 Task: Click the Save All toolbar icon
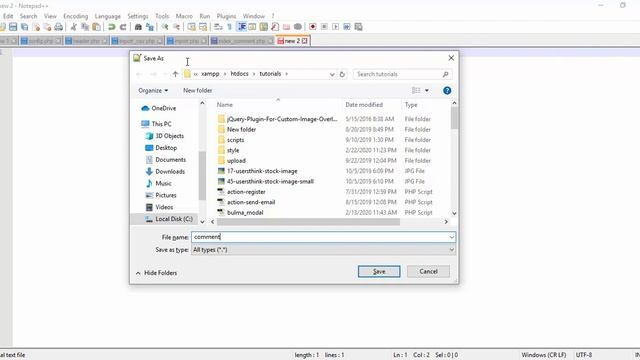pyautogui.click(x=24, y=27)
